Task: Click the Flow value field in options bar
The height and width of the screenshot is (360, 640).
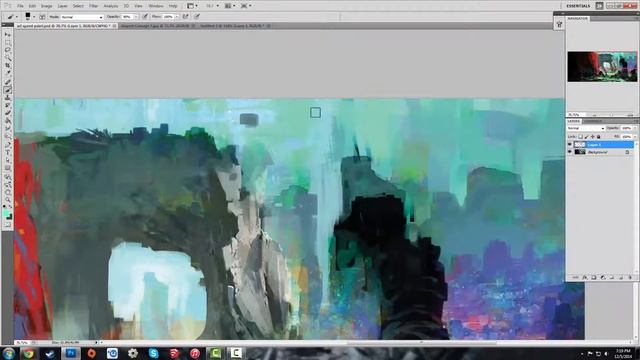Action: [x=168, y=17]
